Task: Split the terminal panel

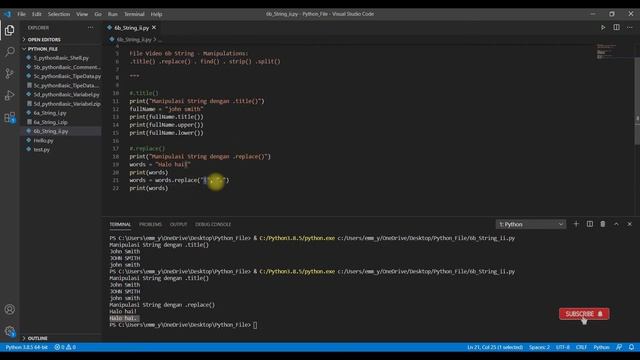Action: click(x=589, y=224)
